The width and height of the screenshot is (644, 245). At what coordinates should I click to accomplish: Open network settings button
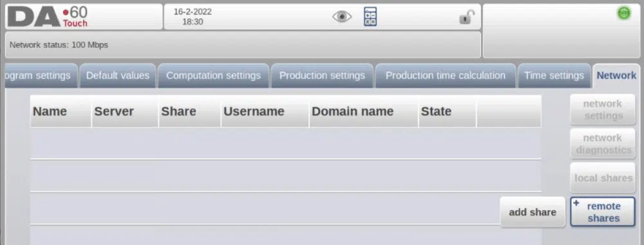(x=603, y=110)
